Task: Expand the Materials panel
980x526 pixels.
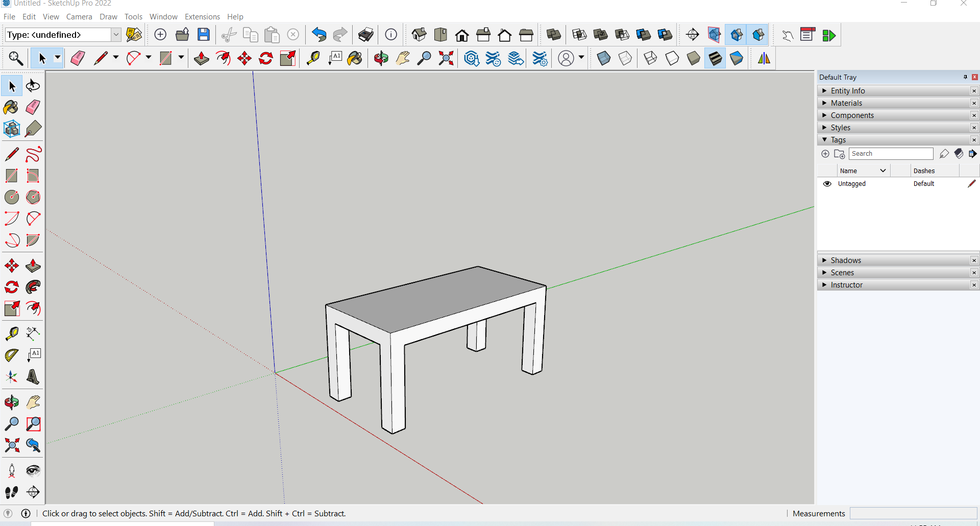Action: 824,103
